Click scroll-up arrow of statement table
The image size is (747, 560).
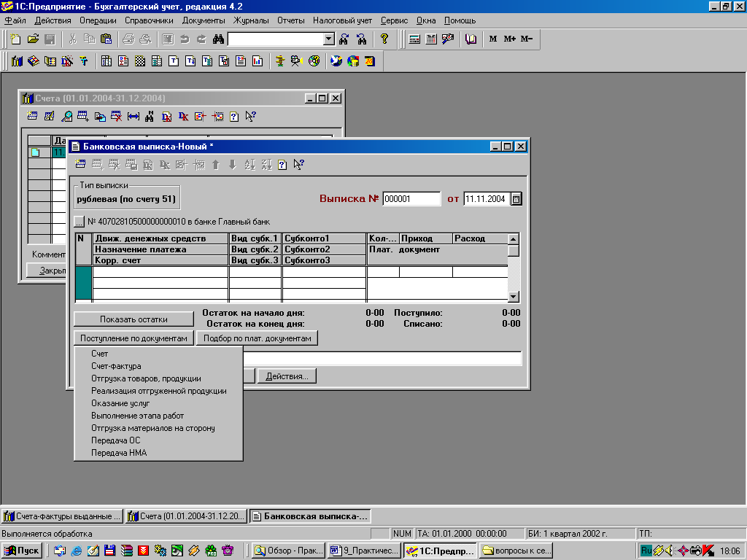[513, 239]
